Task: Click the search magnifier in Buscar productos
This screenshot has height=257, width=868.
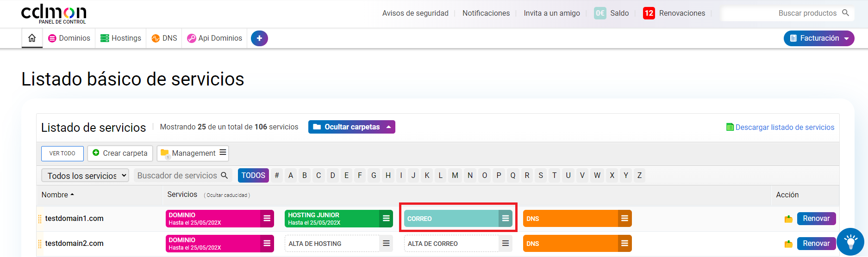Action: [x=845, y=13]
